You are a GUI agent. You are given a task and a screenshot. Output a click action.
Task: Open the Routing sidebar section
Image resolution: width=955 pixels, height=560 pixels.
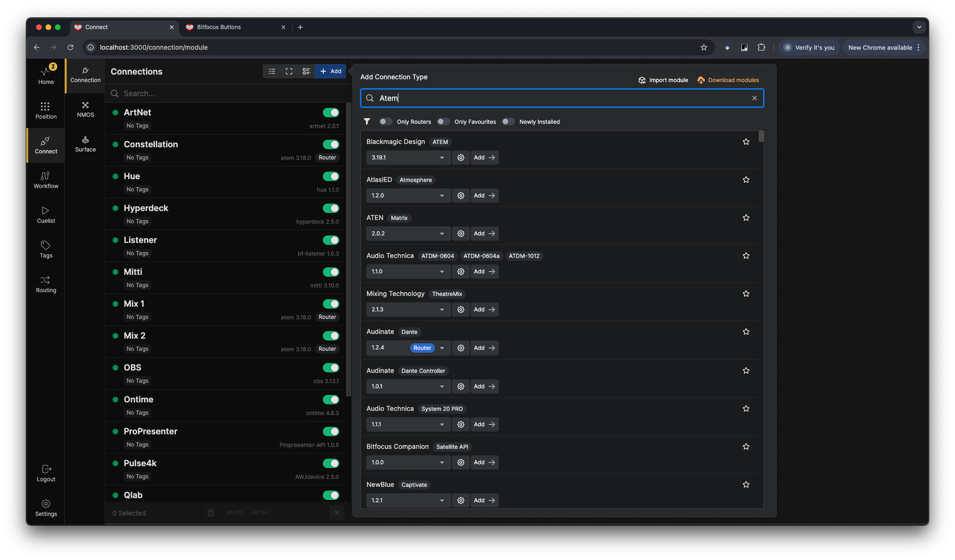click(x=46, y=284)
